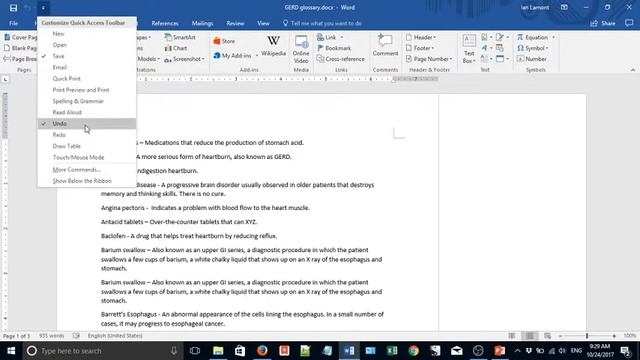Open the My Add-ins button
The height and width of the screenshot is (360, 640).
tap(232, 56)
